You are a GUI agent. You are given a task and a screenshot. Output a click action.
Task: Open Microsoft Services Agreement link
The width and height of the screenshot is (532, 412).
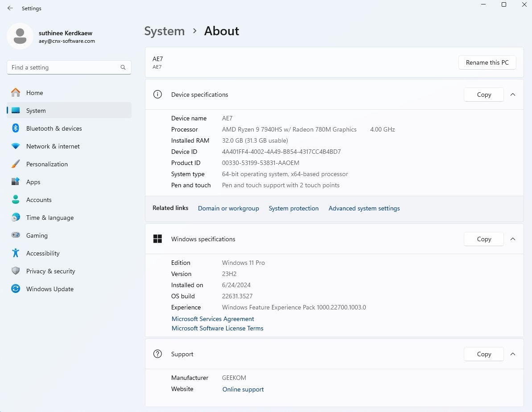coord(213,319)
